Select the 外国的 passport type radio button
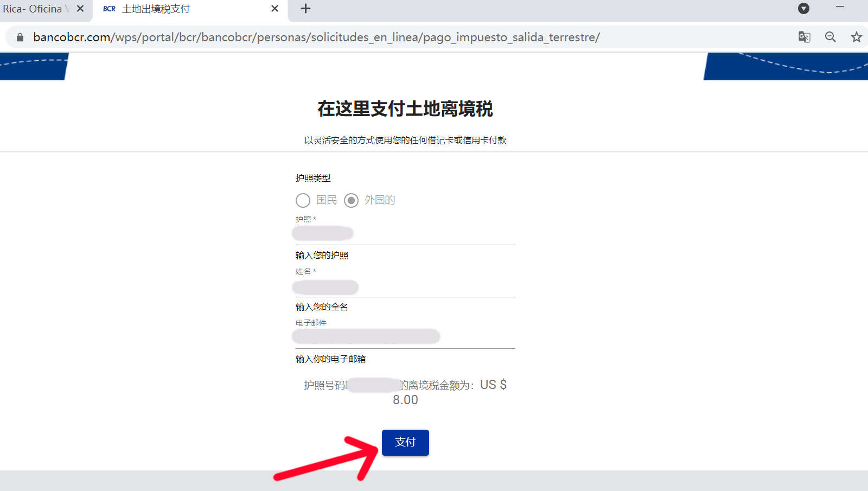This screenshot has height=491, width=868. click(351, 200)
